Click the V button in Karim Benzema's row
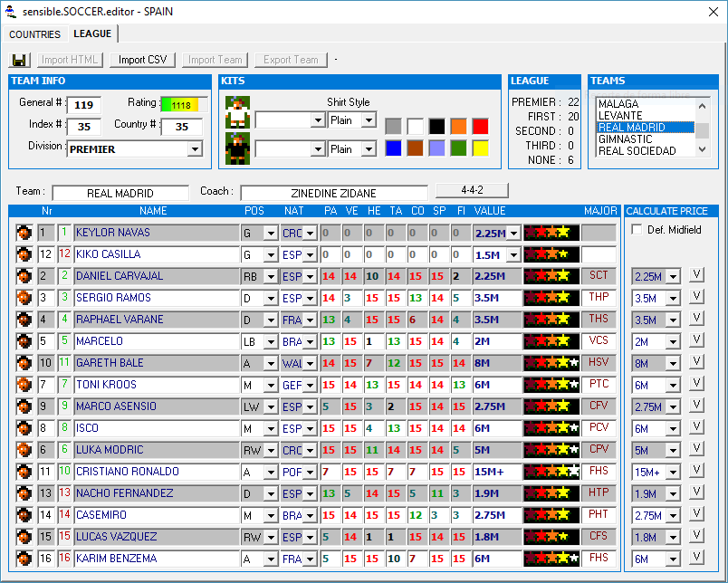 (696, 558)
